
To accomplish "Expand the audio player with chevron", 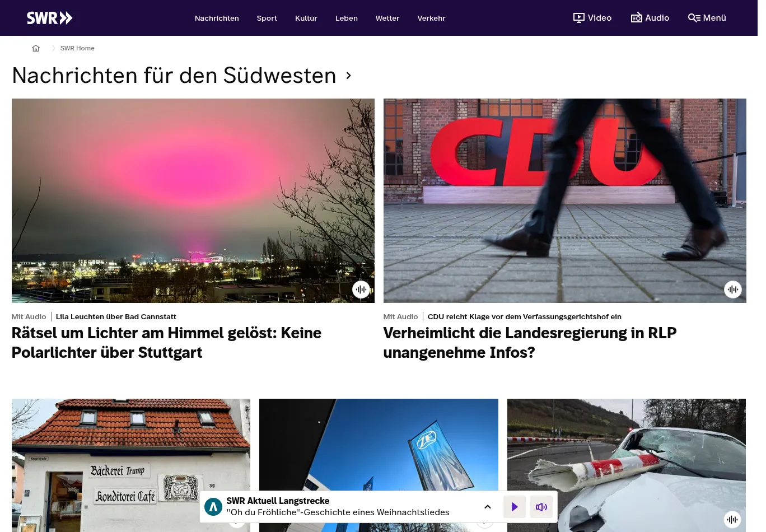I will 488,507.
